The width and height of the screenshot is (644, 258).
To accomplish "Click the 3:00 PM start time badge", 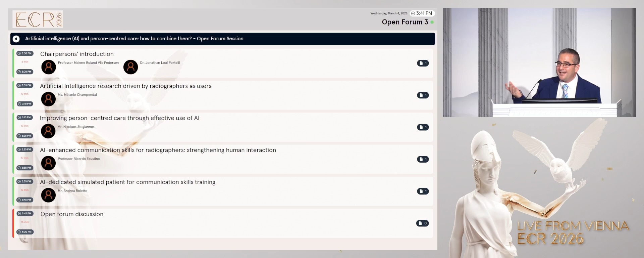I will pyautogui.click(x=25, y=53).
